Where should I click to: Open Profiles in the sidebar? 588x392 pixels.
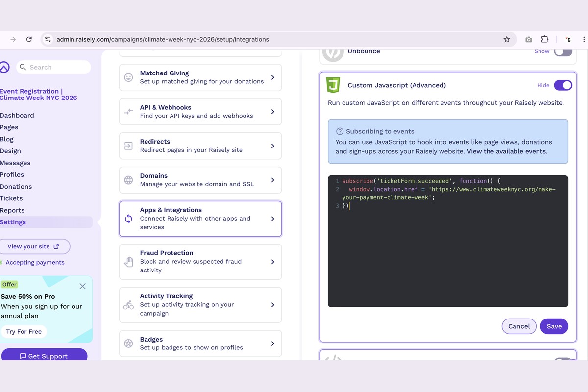(x=12, y=174)
